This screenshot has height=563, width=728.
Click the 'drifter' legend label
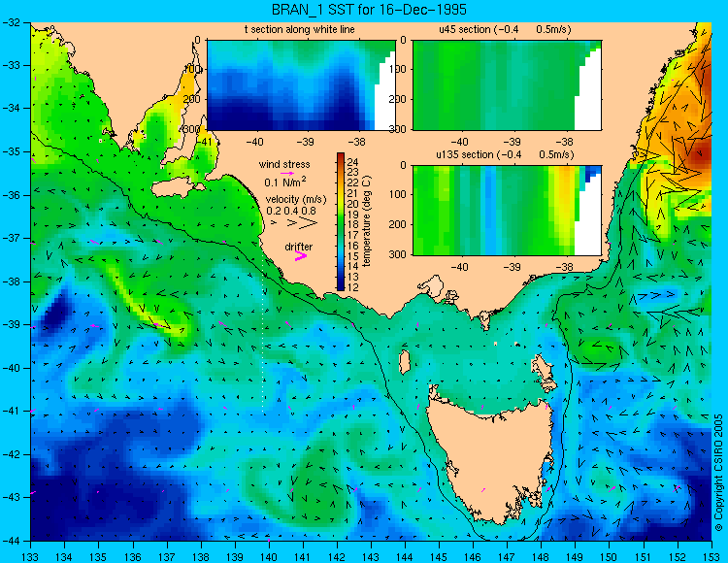click(x=299, y=247)
